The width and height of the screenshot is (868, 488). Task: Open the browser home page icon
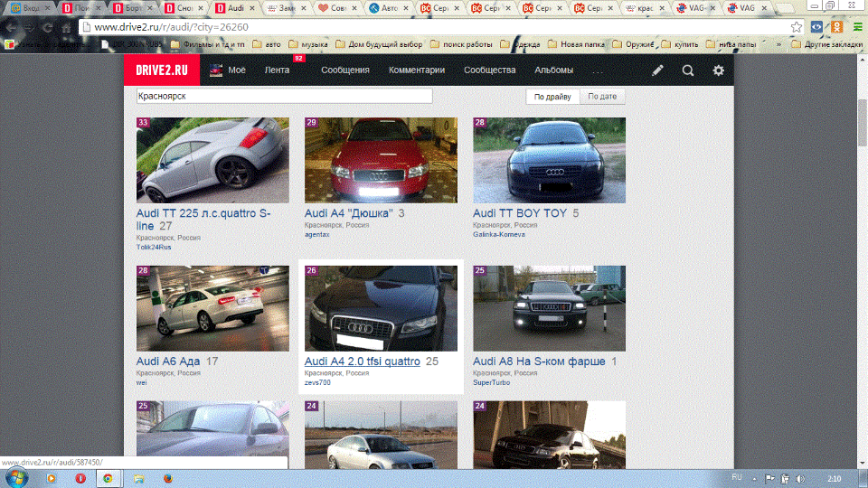tap(66, 27)
